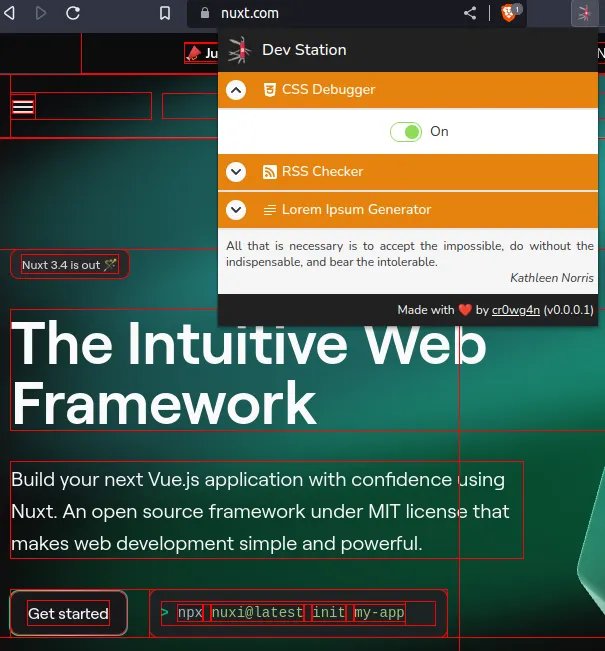Screen dimensions: 605x651
Task: Open the hamburger menu on nuxt.com
Action: coord(23,107)
